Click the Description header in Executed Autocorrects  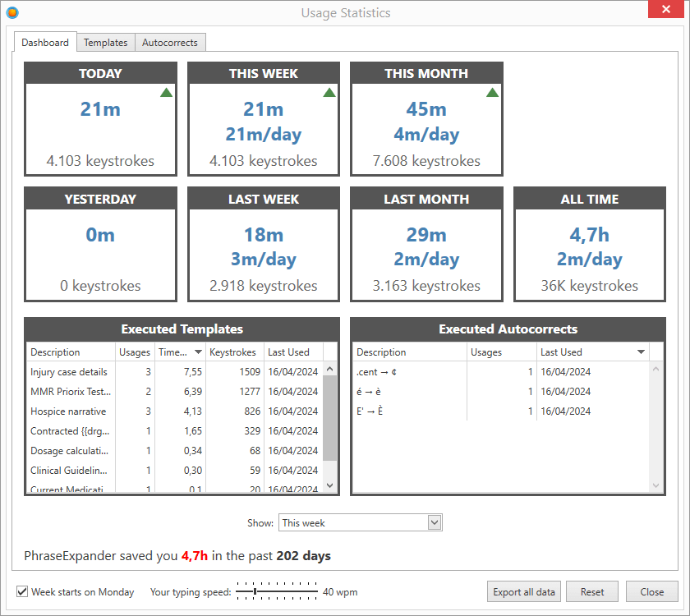click(x=410, y=352)
